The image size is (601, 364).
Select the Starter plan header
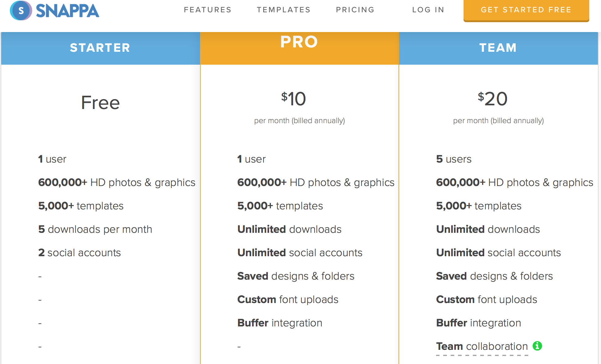point(100,48)
